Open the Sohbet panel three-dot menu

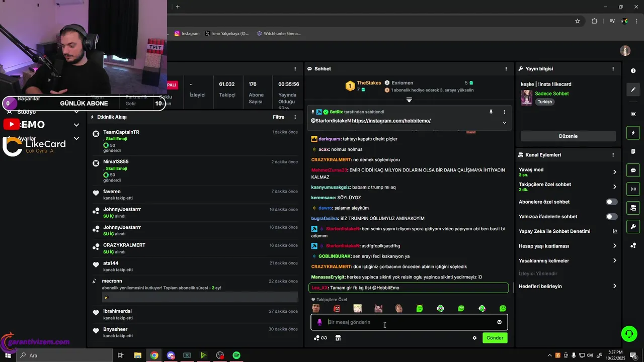point(506,68)
